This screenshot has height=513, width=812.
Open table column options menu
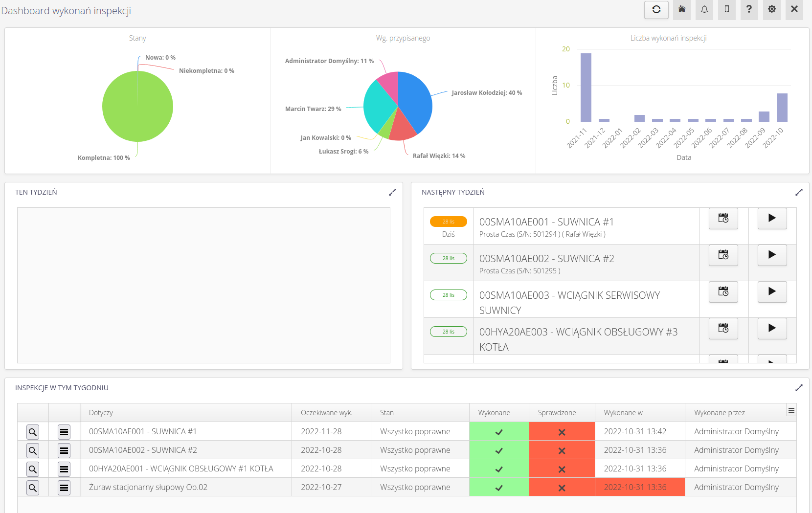pyautogui.click(x=791, y=411)
